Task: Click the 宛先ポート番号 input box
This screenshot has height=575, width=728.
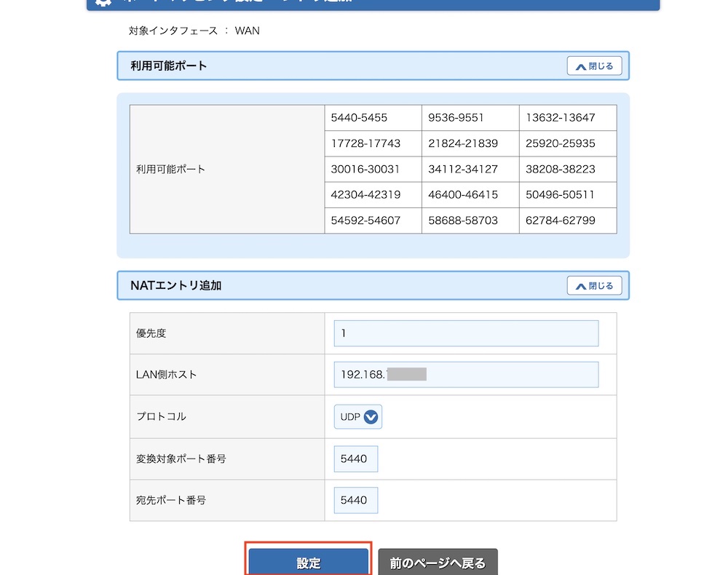Action: (356, 500)
